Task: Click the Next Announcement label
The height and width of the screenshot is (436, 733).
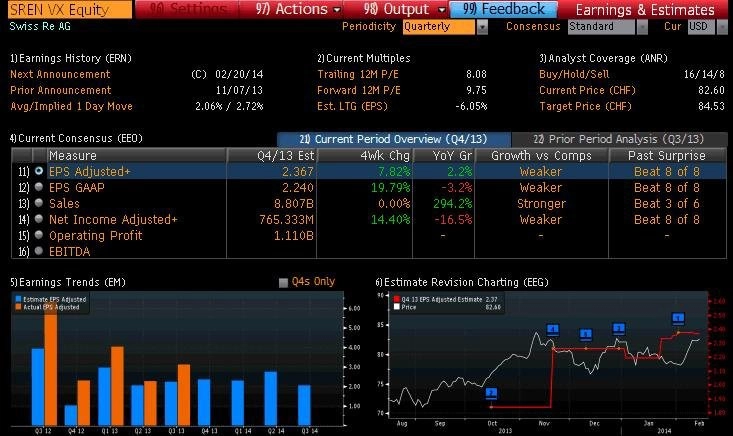Action: [x=60, y=74]
